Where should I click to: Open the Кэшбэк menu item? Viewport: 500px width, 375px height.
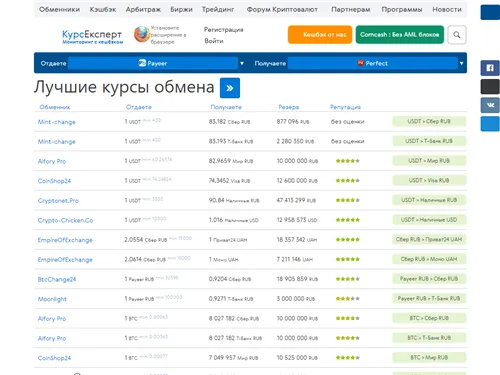pos(103,9)
